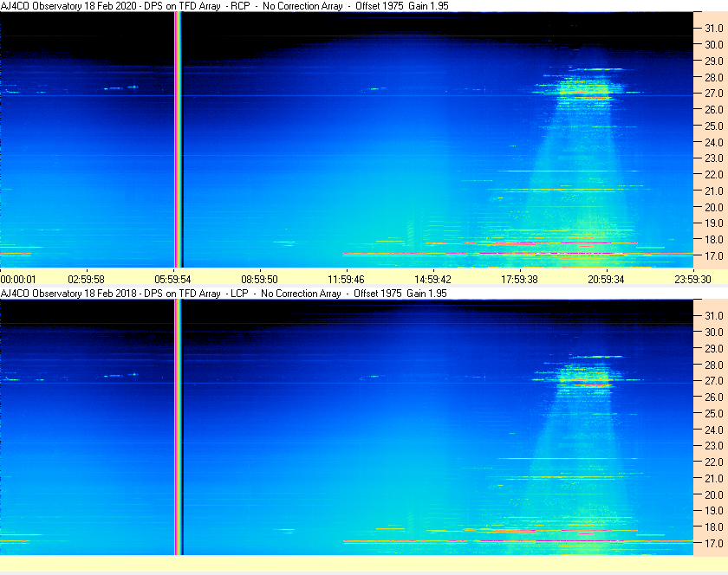Click the 08:59:50 time label

259,280
